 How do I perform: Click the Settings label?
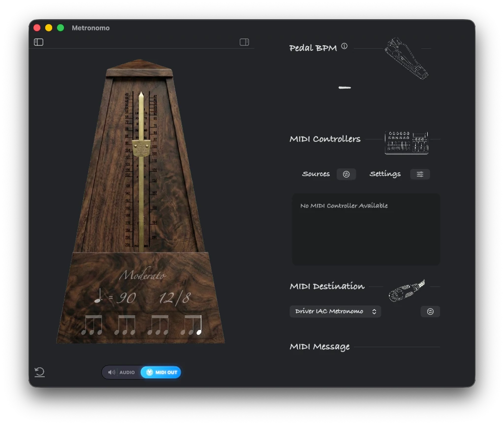tap(385, 174)
